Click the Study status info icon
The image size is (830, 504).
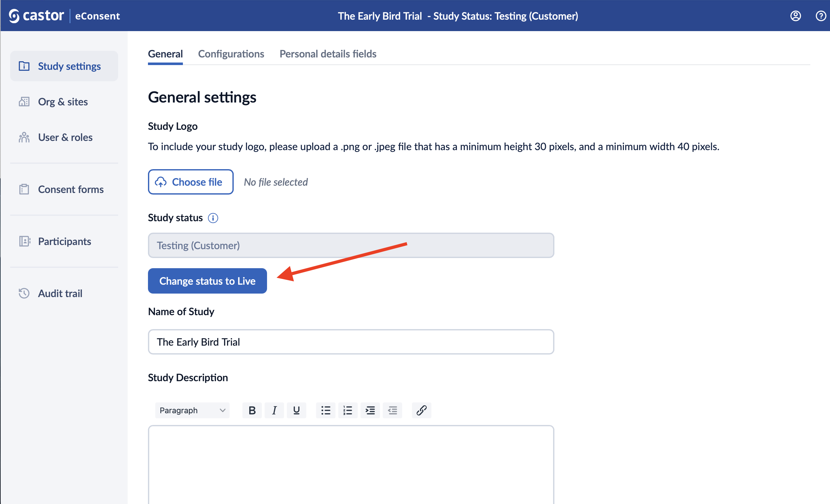213,218
